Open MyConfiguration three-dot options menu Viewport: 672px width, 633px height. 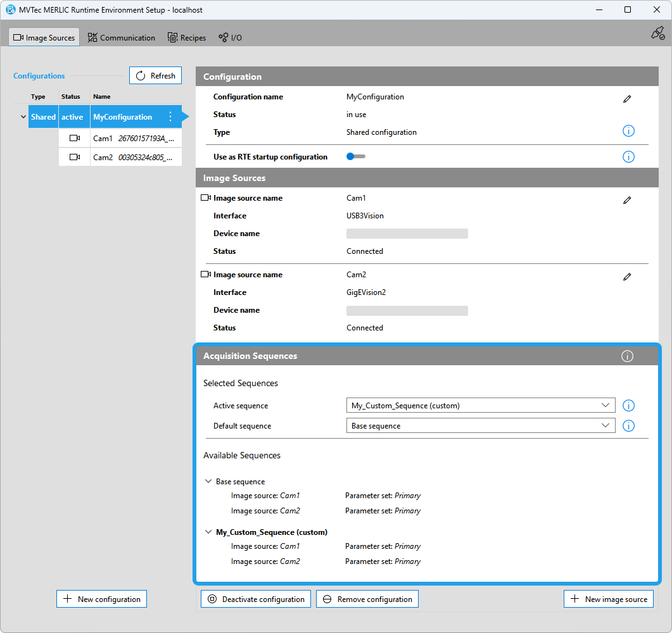point(170,117)
